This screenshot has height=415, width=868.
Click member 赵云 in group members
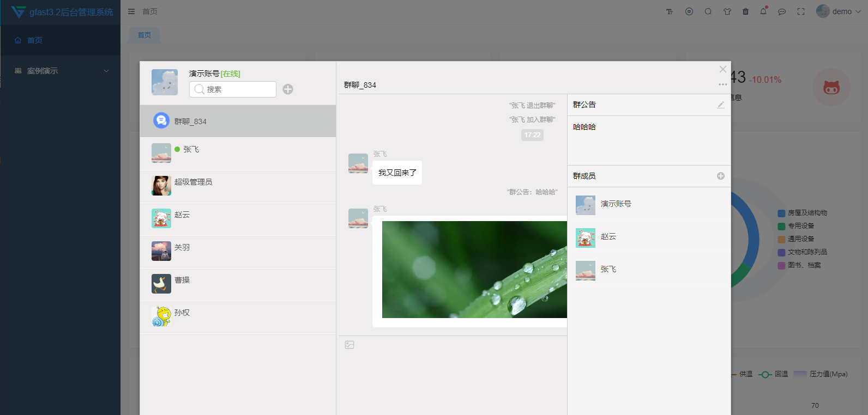[x=649, y=236]
